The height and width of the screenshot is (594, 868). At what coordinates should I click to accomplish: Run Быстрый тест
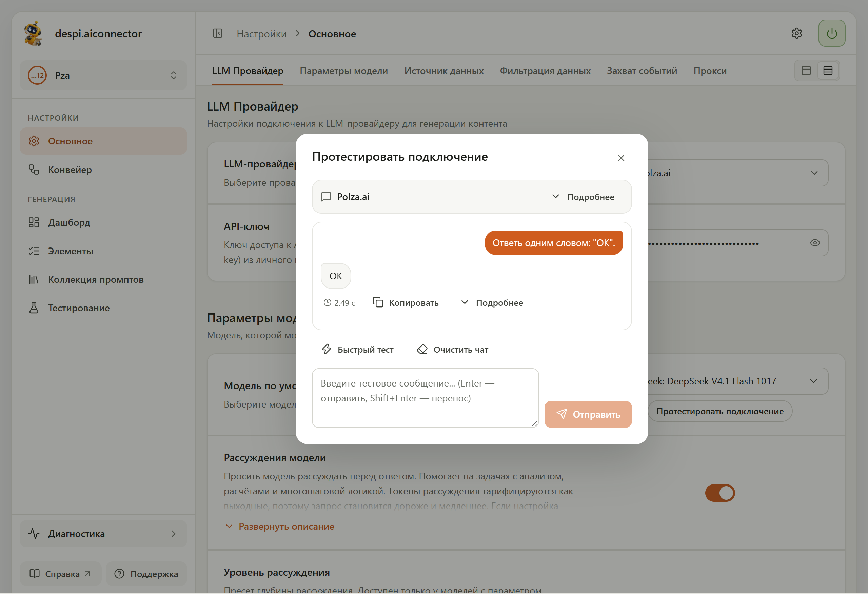click(x=357, y=350)
